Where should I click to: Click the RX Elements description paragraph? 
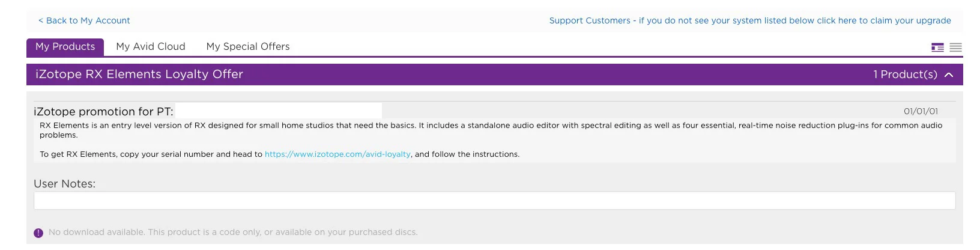[x=491, y=130]
